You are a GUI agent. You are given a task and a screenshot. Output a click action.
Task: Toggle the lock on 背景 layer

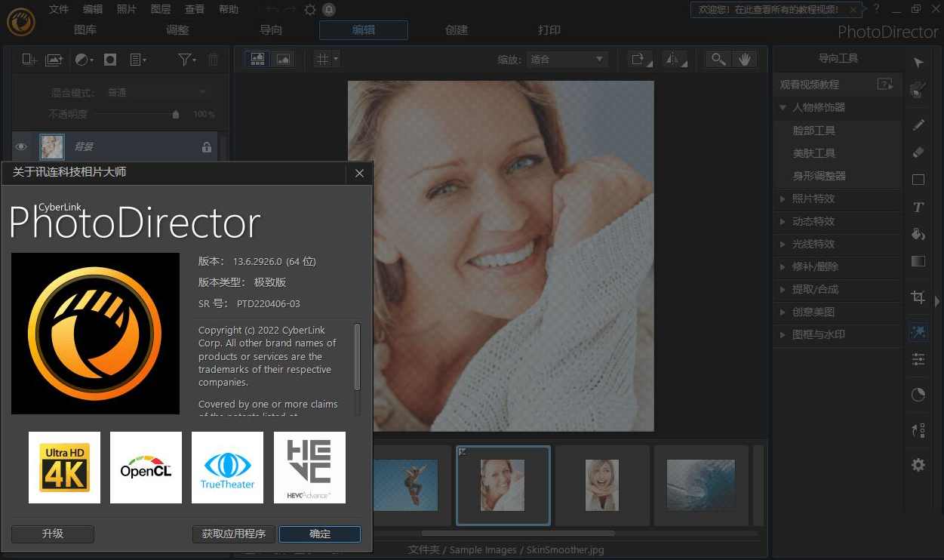click(x=207, y=147)
